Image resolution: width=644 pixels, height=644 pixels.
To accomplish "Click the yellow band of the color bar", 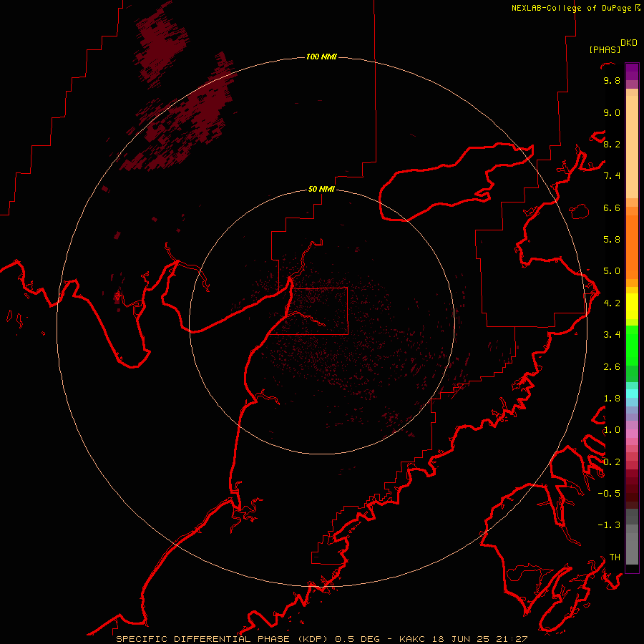I will click(x=632, y=306).
